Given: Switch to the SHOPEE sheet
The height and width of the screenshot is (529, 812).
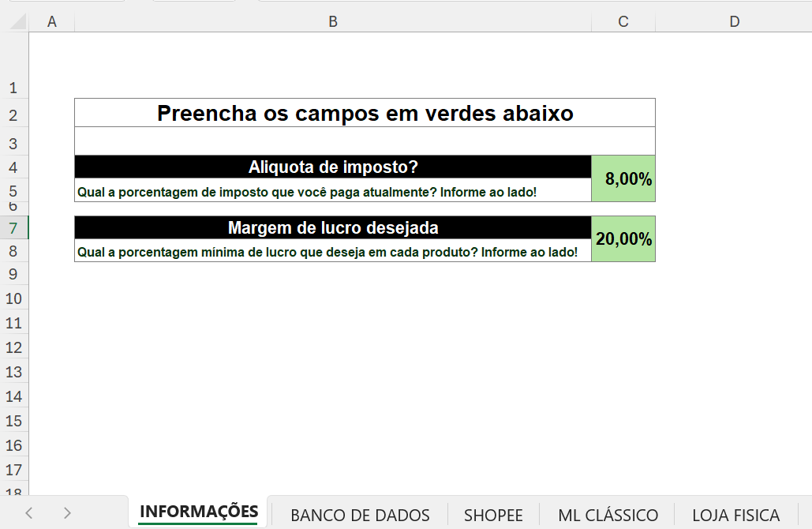Looking at the screenshot, I should coord(493,514).
